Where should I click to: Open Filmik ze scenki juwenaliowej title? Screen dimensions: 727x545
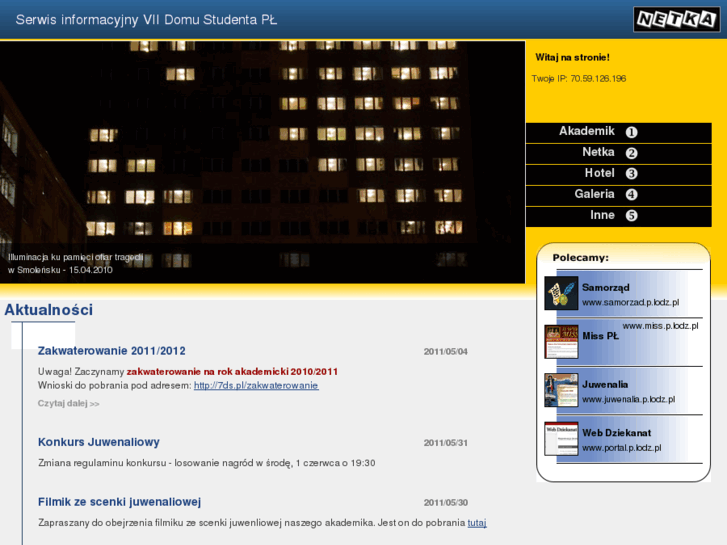[x=120, y=502]
